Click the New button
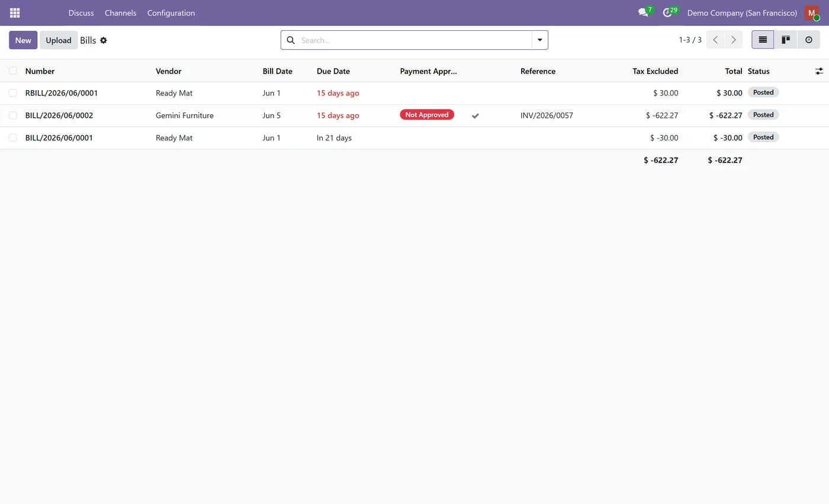This screenshot has height=504, width=829. 23,40
